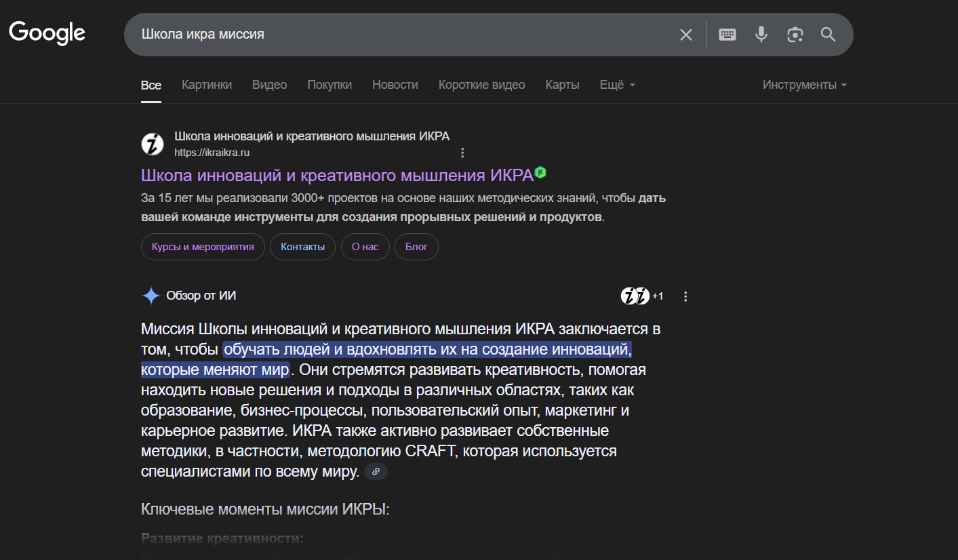Click the ИКРА site favicon
Viewport: 958px width, 560px height.
point(153,144)
